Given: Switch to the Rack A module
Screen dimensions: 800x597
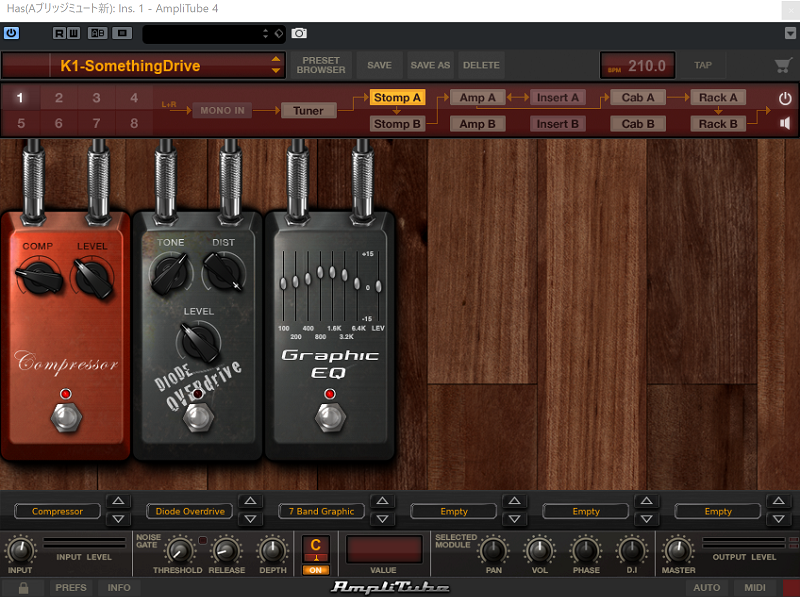Looking at the screenshot, I should tap(718, 97).
